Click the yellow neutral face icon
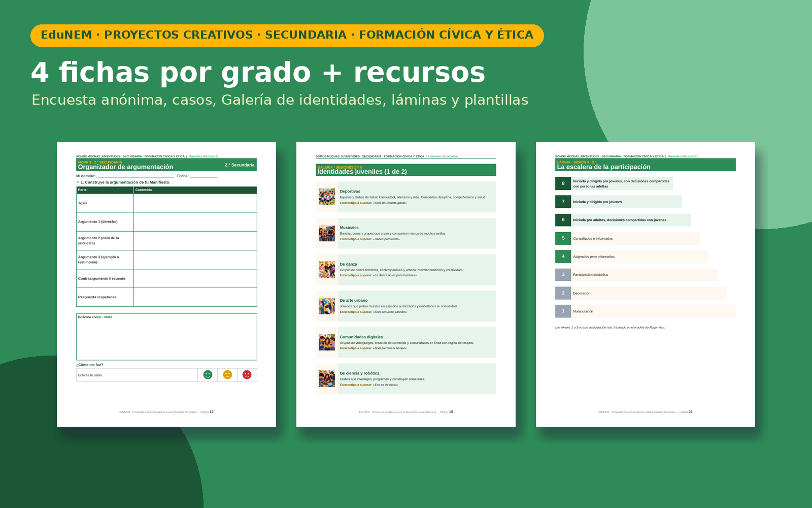The height and width of the screenshot is (508, 812). [227, 374]
